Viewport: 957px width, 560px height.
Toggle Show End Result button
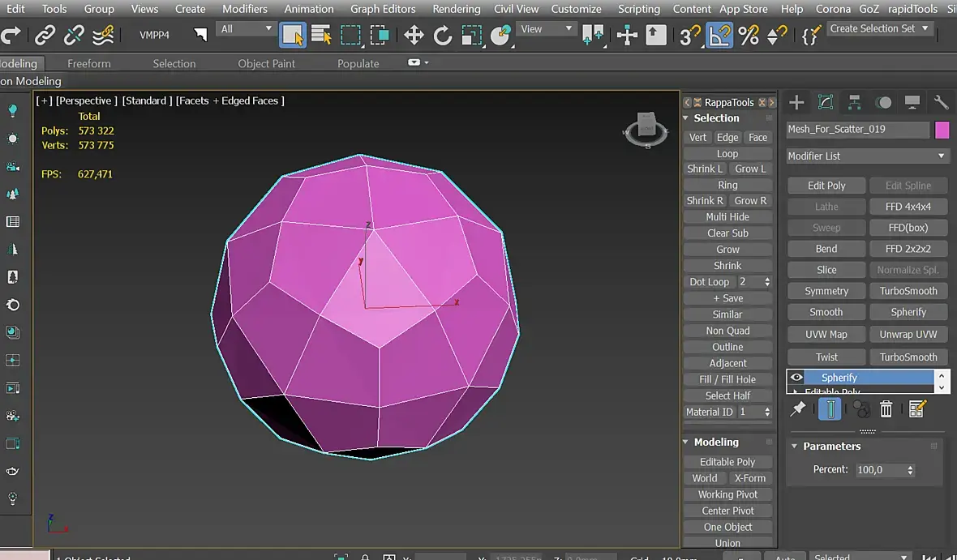pyautogui.click(x=829, y=409)
